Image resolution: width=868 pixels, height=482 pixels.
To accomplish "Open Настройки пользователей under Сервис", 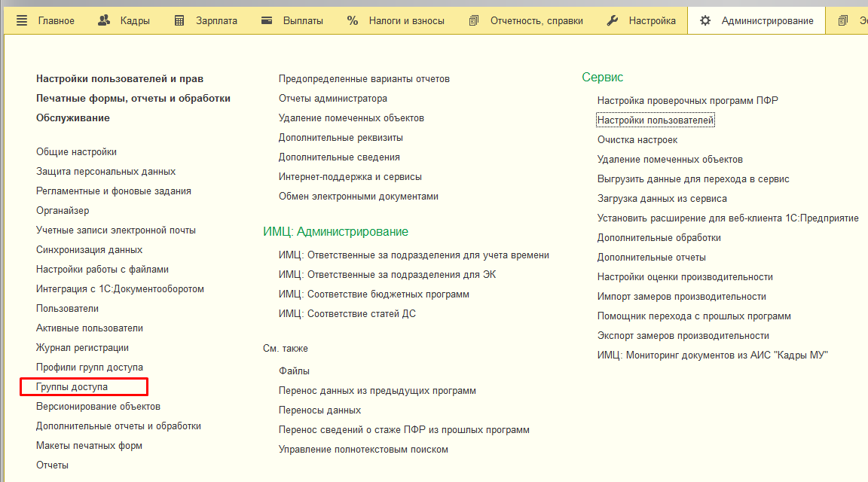I will click(x=654, y=119).
